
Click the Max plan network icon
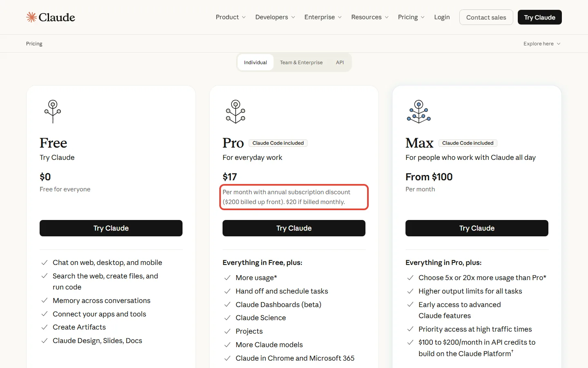[419, 111]
